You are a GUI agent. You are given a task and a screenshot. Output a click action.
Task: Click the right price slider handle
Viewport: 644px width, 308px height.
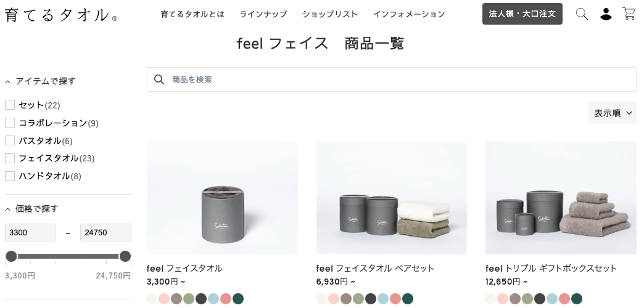pyautogui.click(x=125, y=256)
